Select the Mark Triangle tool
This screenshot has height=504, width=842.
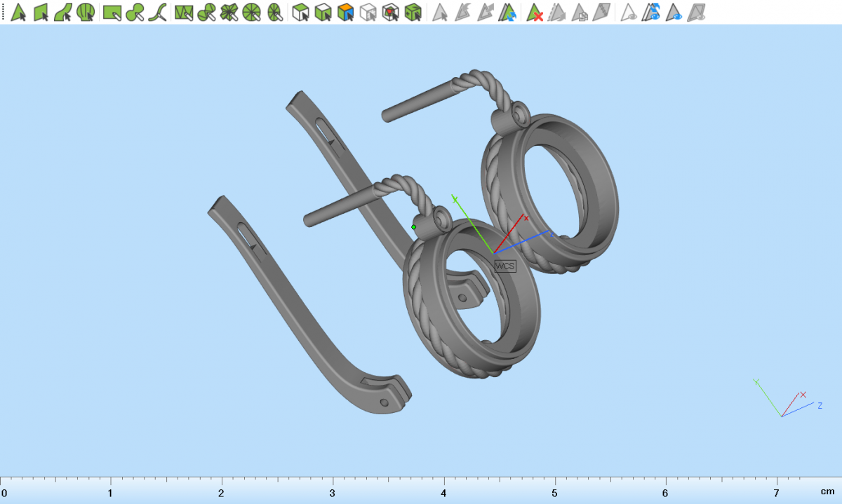click(x=18, y=12)
